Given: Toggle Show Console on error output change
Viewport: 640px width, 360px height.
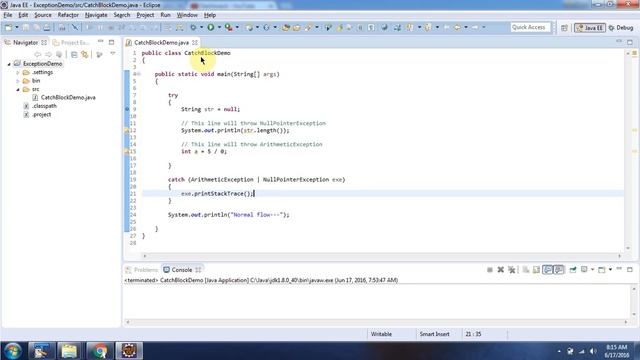Looking at the screenshot, I should tap(558, 269).
